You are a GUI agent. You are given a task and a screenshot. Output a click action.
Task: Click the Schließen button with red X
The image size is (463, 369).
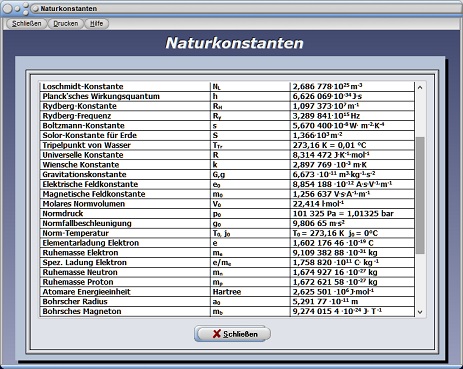(232, 334)
